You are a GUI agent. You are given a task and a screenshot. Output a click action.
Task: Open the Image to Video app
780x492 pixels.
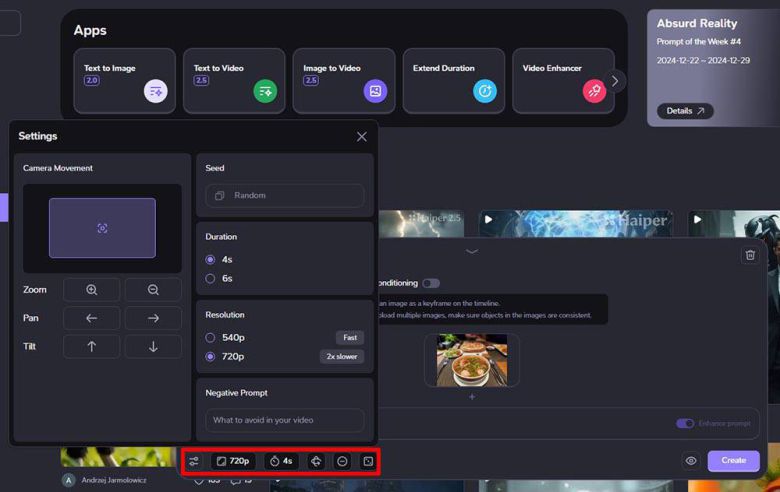[x=344, y=80]
